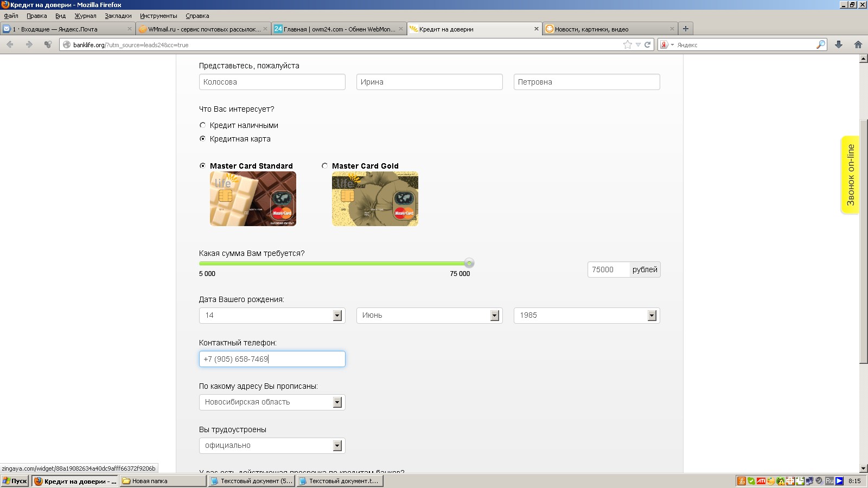
Task: Click the green loan amount slider track
Action: click(334, 264)
